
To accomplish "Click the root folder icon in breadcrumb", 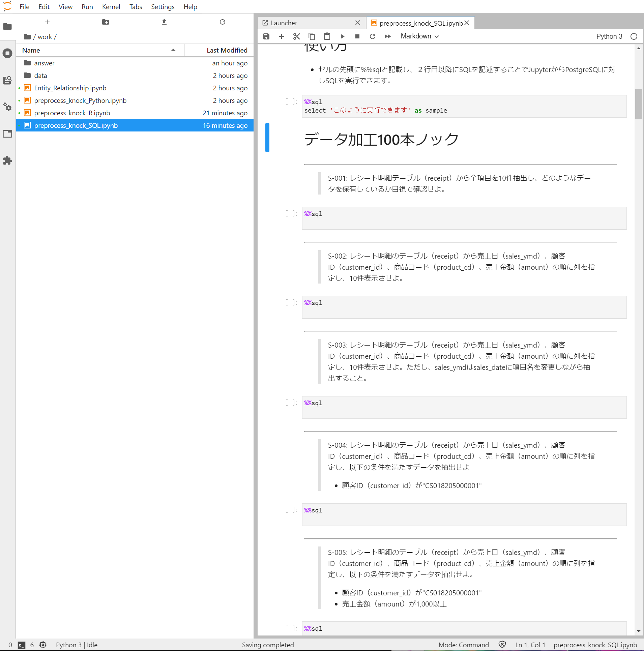I will tap(27, 37).
